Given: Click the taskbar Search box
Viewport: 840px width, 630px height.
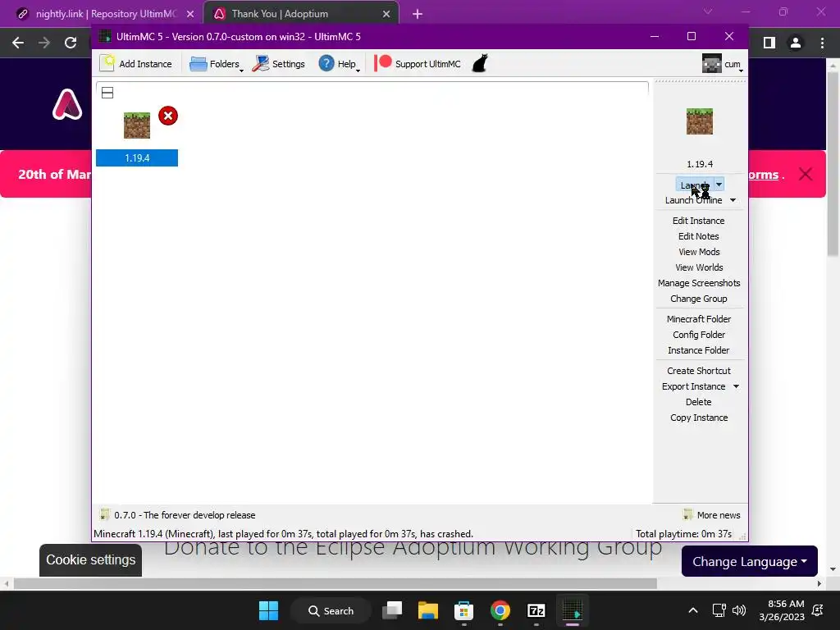Looking at the screenshot, I should [x=331, y=610].
